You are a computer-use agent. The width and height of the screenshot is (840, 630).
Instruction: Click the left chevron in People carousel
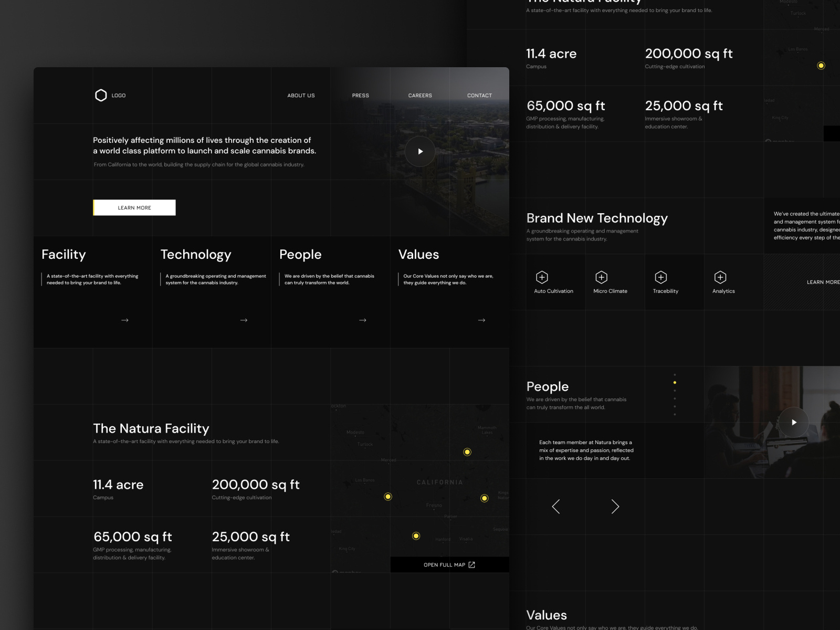pos(555,506)
